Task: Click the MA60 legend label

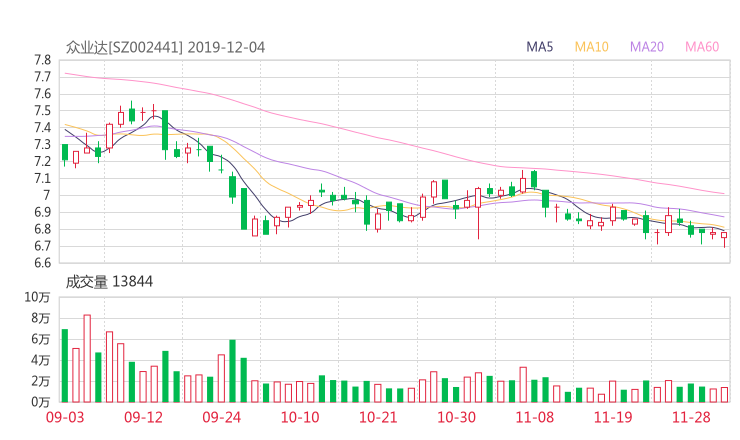Action: click(702, 47)
